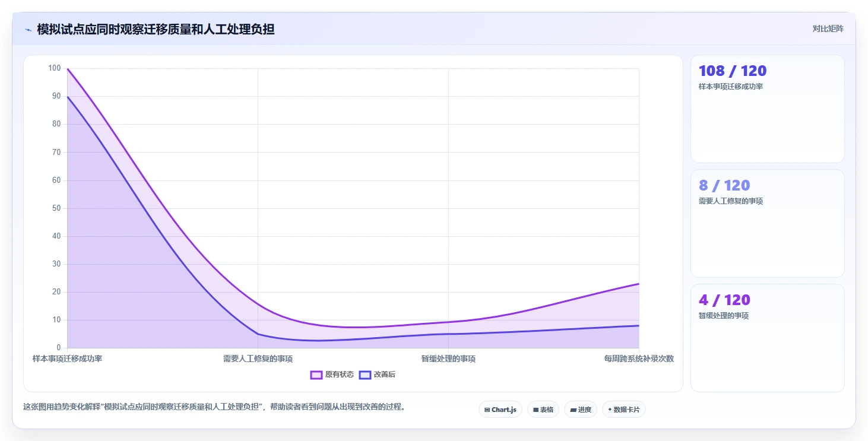Screen dimensions: 868x441
Task: Select the 进度 tag
Action: (581, 410)
